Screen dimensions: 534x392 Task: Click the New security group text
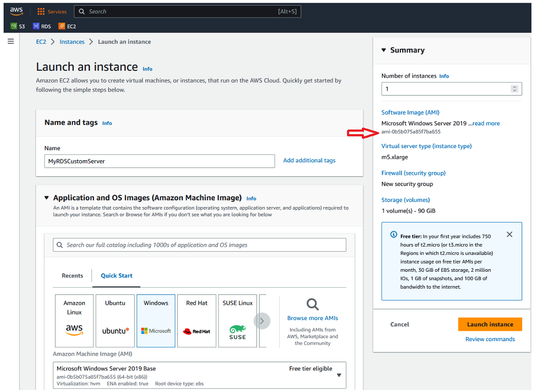(407, 184)
